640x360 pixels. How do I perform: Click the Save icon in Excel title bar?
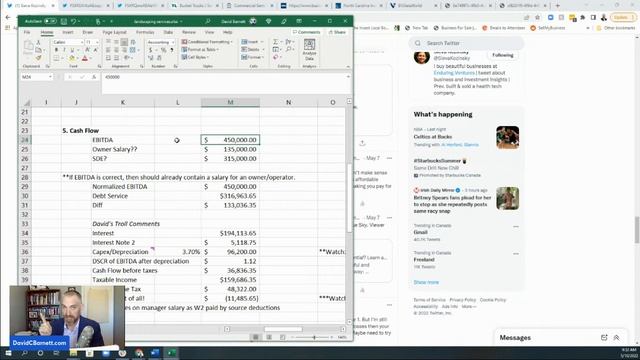coord(64,21)
